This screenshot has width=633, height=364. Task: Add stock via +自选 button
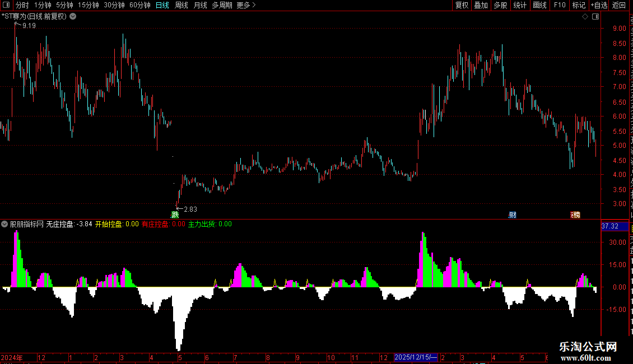599,5
